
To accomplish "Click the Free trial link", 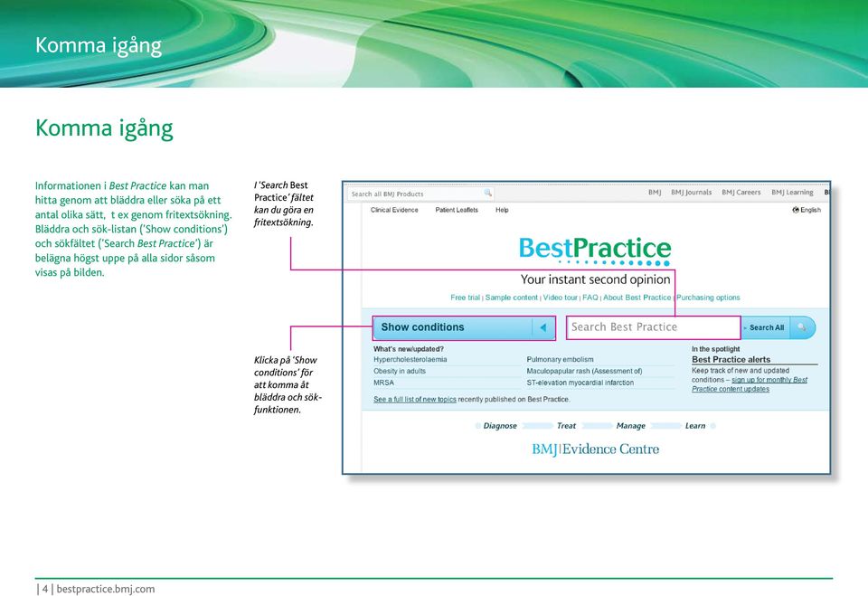I will (465, 298).
